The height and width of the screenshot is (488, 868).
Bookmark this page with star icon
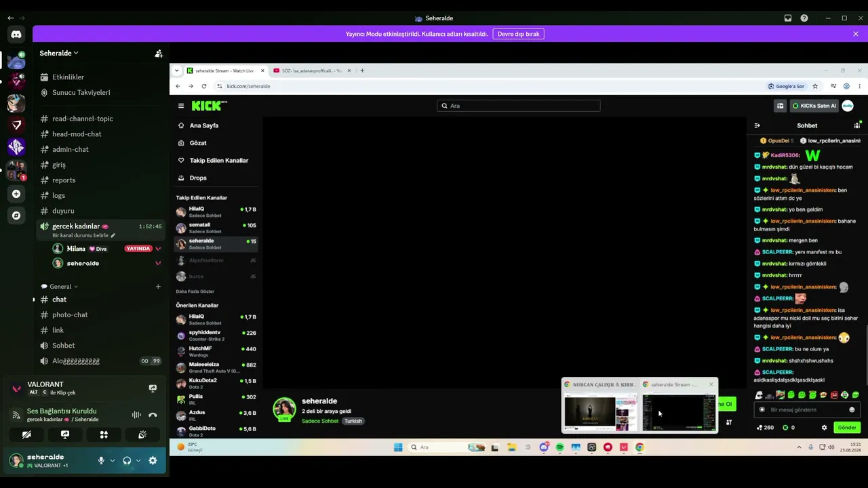point(815,86)
